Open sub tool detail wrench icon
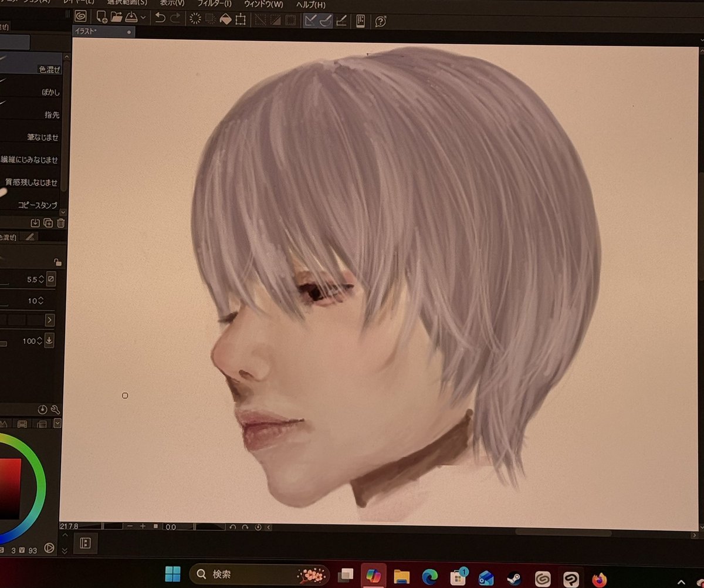 [55, 410]
